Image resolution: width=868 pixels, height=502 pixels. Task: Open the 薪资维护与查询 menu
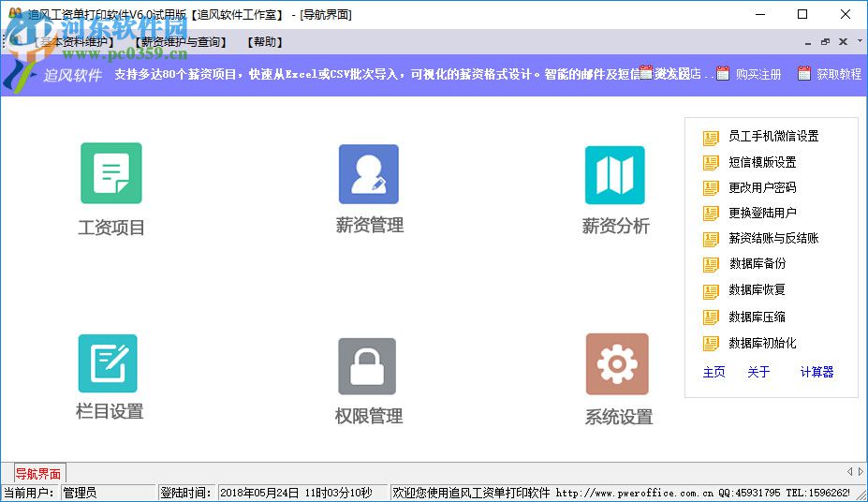(181, 42)
